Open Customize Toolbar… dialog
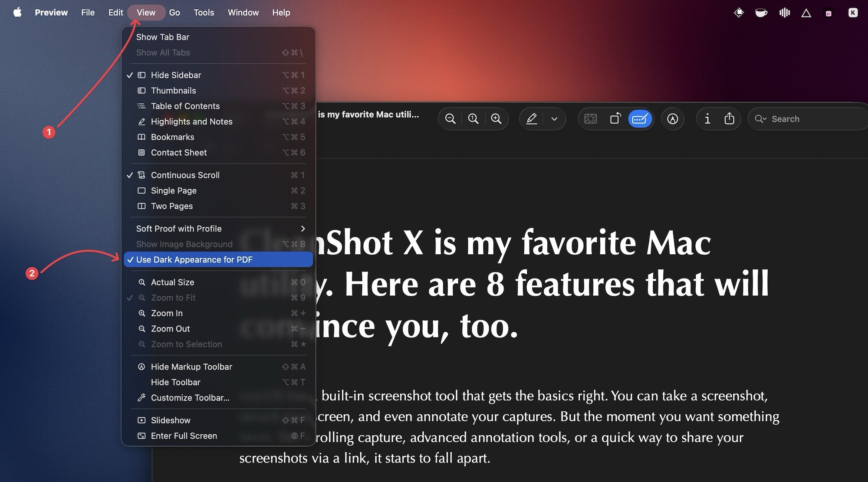The height and width of the screenshot is (482, 868). point(218,398)
